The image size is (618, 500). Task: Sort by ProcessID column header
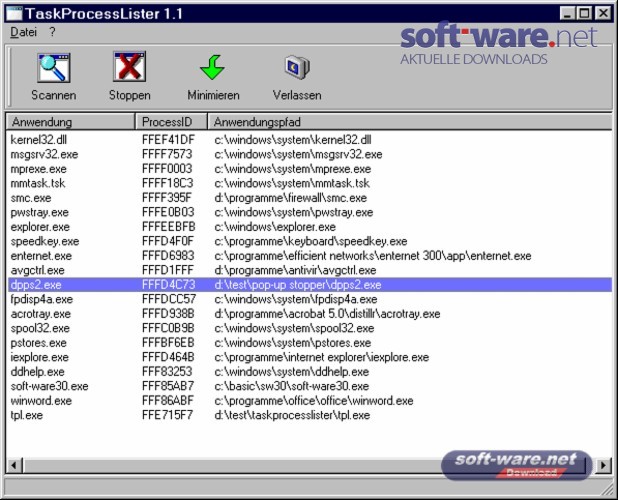click(171, 122)
